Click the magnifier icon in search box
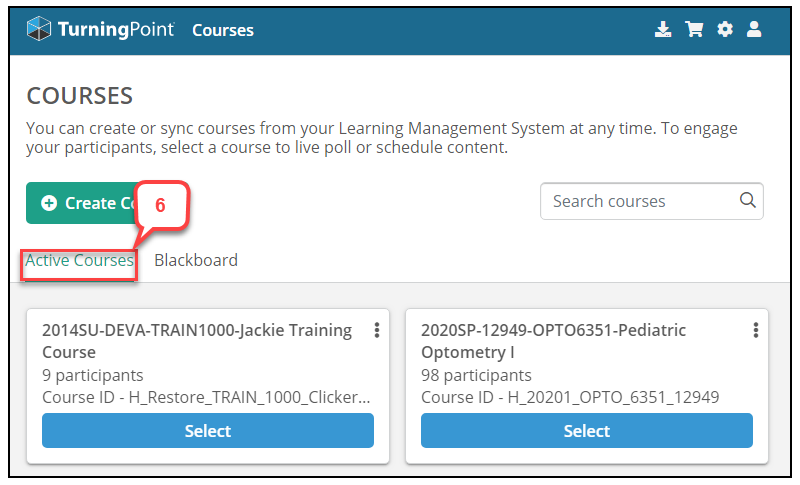This screenshot has width=800, height=485. click(747, 200)
